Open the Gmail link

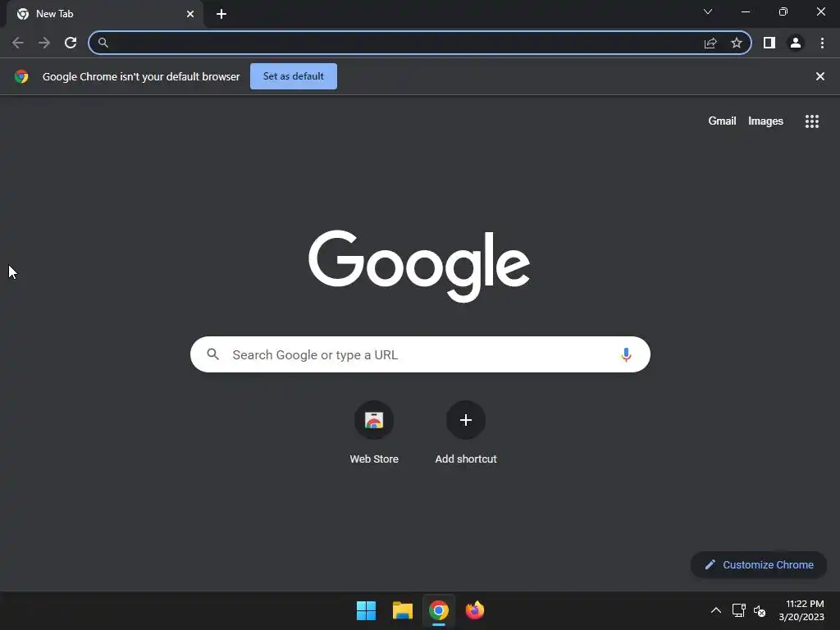(x=722, y=121)
